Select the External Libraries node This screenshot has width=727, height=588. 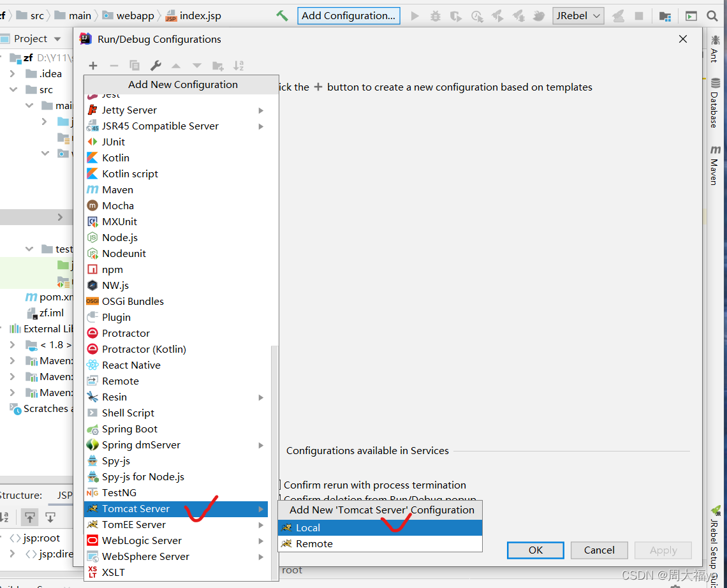point(41,329)
